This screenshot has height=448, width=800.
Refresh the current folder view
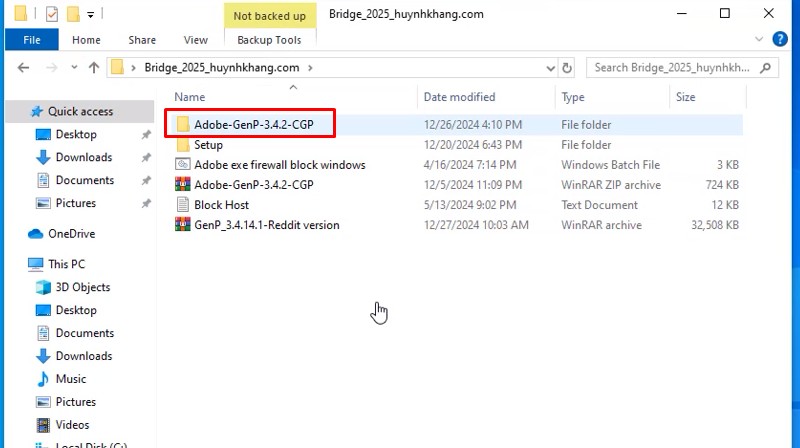point(567,68)
